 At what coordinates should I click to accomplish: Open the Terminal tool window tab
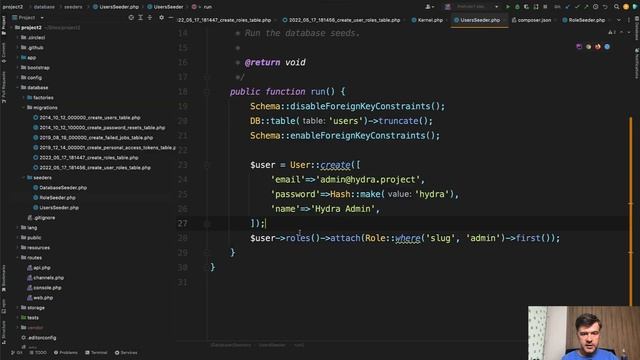[x=96, y=353]
